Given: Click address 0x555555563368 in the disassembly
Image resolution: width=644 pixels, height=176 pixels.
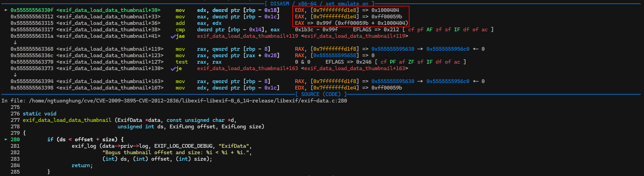Looking at the screenshot, I should click(32, 49).
